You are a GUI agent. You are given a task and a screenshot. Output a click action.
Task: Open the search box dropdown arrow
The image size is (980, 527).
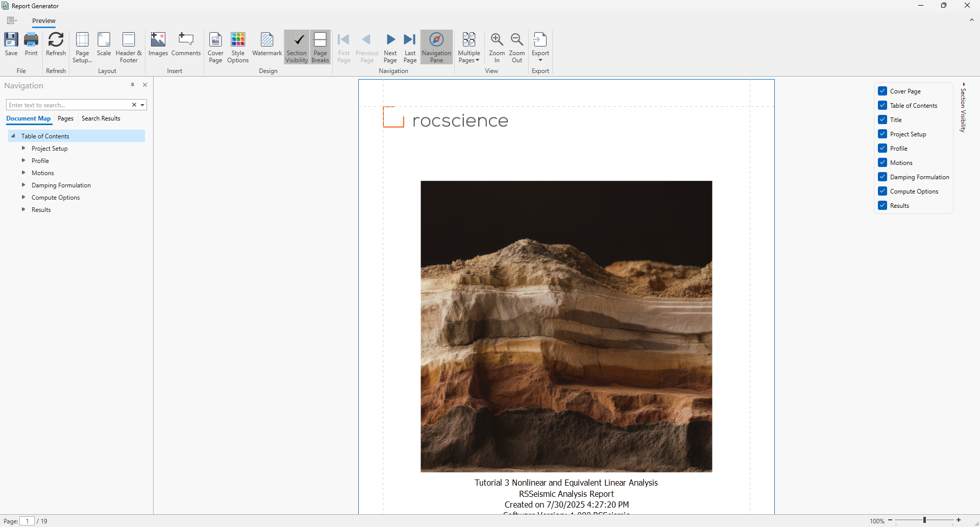[142, 105]
